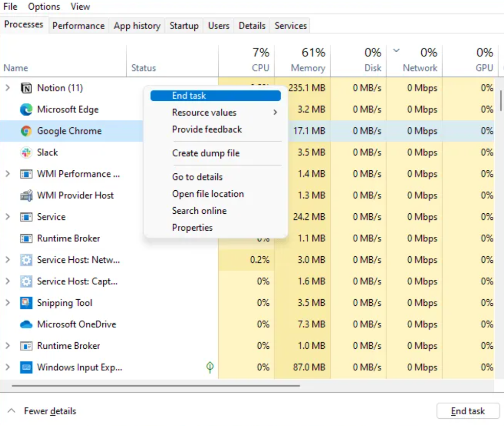Expand the Service Host: Netw... group

point(8,260)
